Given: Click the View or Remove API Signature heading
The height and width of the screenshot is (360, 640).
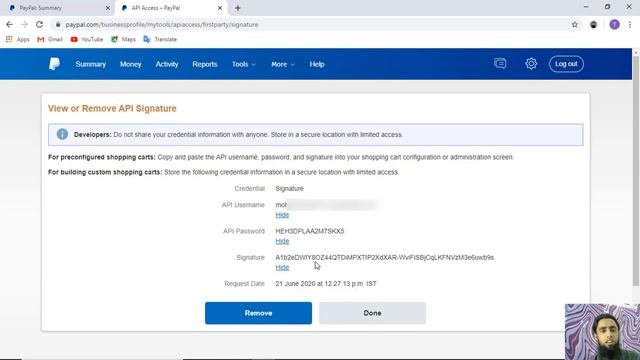Looking at the screenshot, I should point(112,109).
